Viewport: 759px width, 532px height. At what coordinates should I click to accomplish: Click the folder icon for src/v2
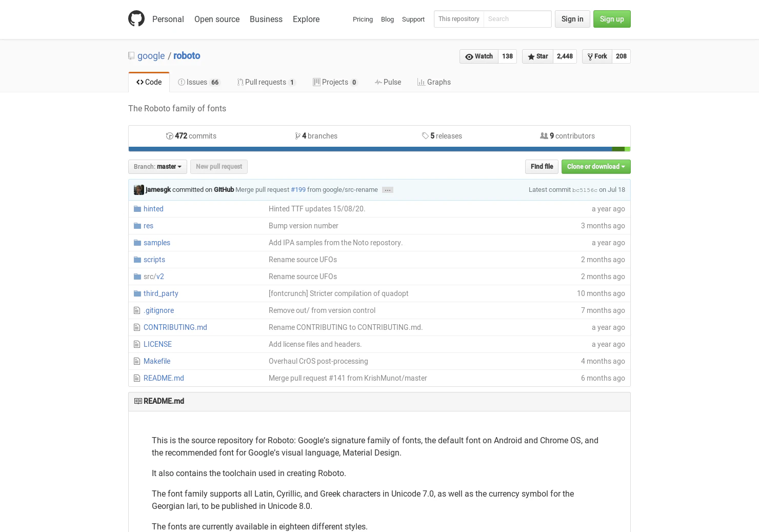[137, 277]
